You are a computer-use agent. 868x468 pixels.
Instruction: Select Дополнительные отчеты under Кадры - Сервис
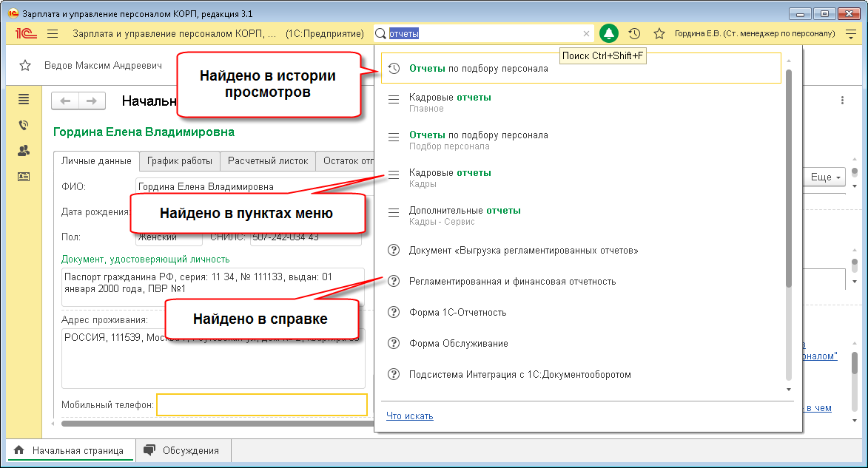click(x=581, y=216)
